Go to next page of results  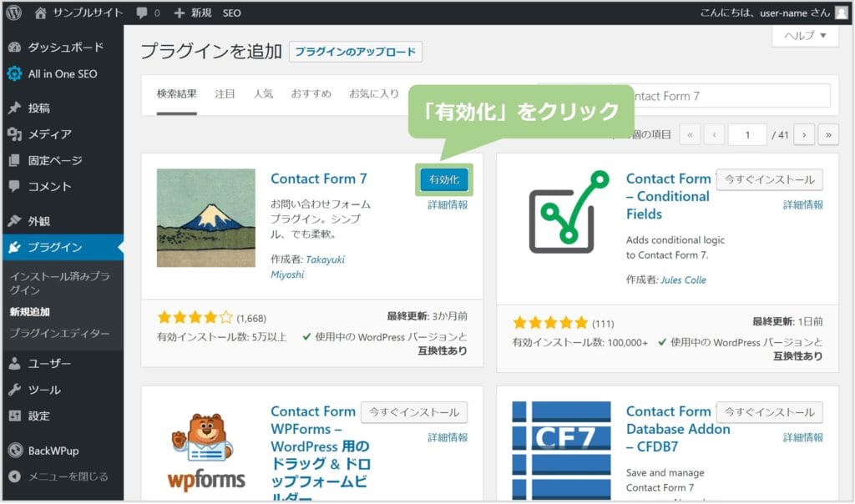click(x=804, y=135)
